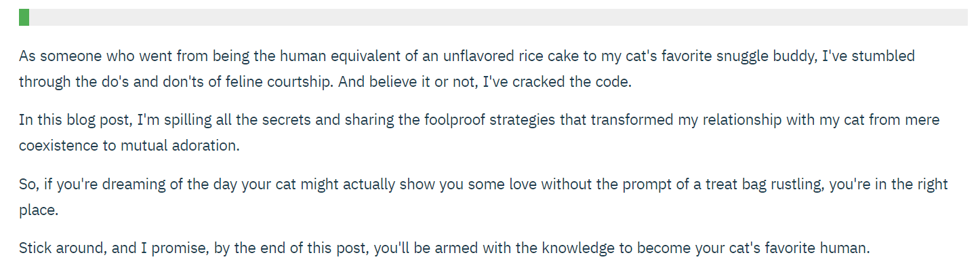Click the paragraph starting 'Stick around'
The height and width of the screenshot is (268, 980).
coord(444,248)
